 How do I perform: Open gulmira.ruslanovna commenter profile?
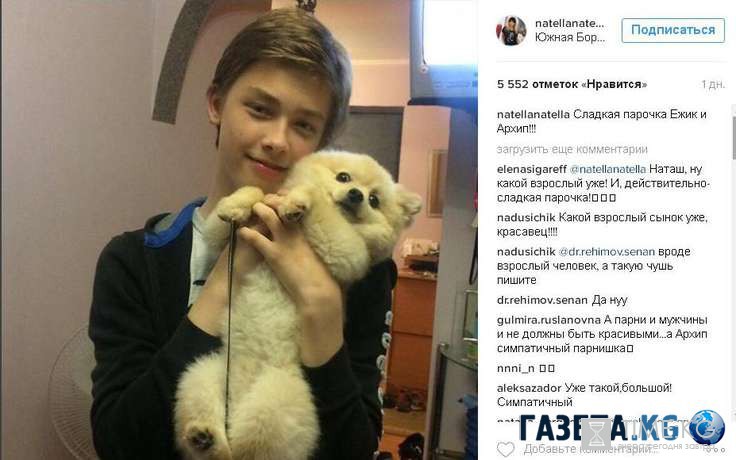pos(548,320)
